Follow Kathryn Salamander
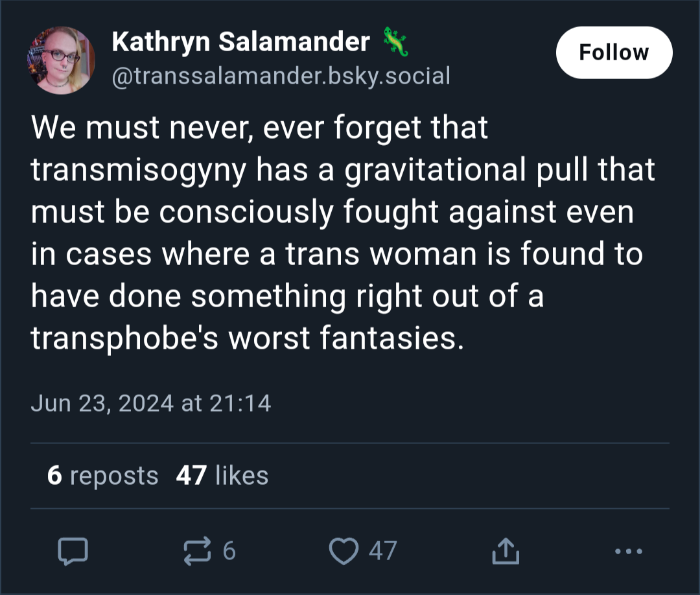 click(x=614, y=52)
